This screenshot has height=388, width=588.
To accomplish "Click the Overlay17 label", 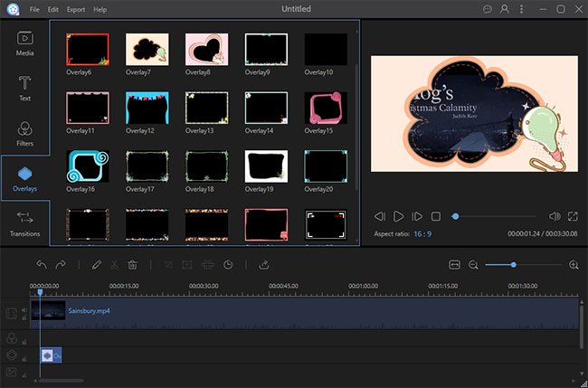I will [x=140, y=189].
